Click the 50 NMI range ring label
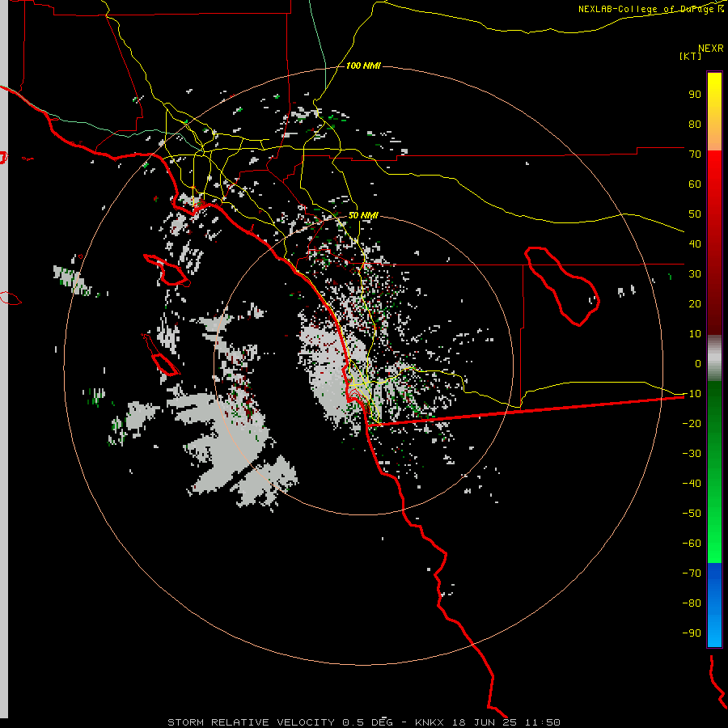The width and height of the screenshot is (728, 728). tap(363, 215)
